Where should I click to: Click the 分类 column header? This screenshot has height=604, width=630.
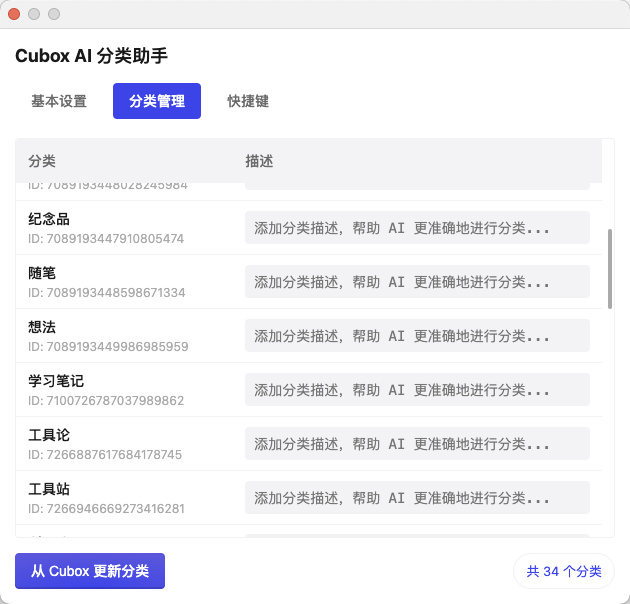click(x=42, y=161)
